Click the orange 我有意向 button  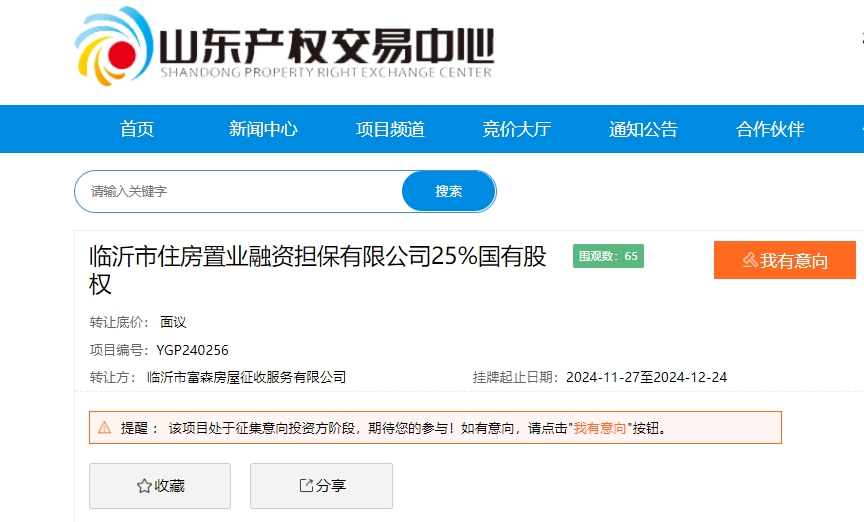pos(785,260)
